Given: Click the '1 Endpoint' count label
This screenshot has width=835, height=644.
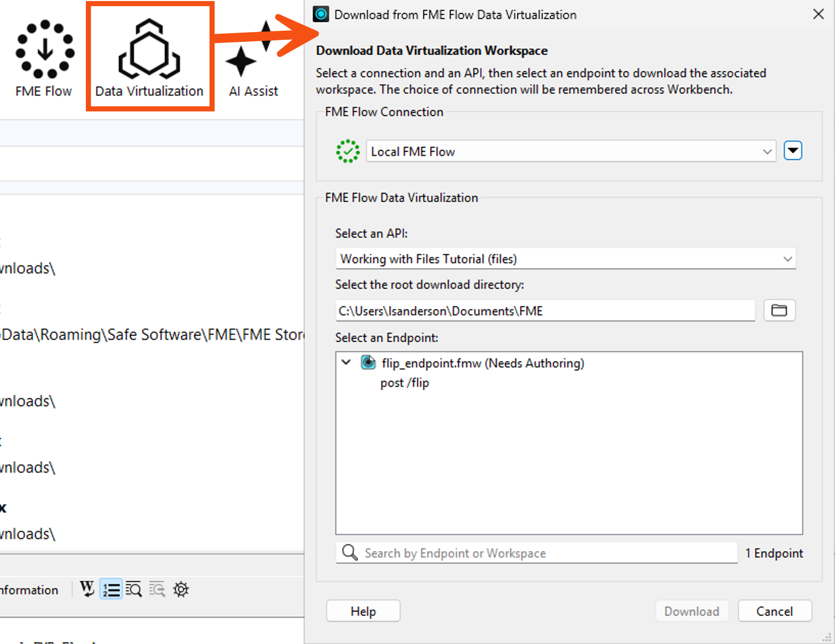Looking at the screenshot, I should [x=774, y=553].
